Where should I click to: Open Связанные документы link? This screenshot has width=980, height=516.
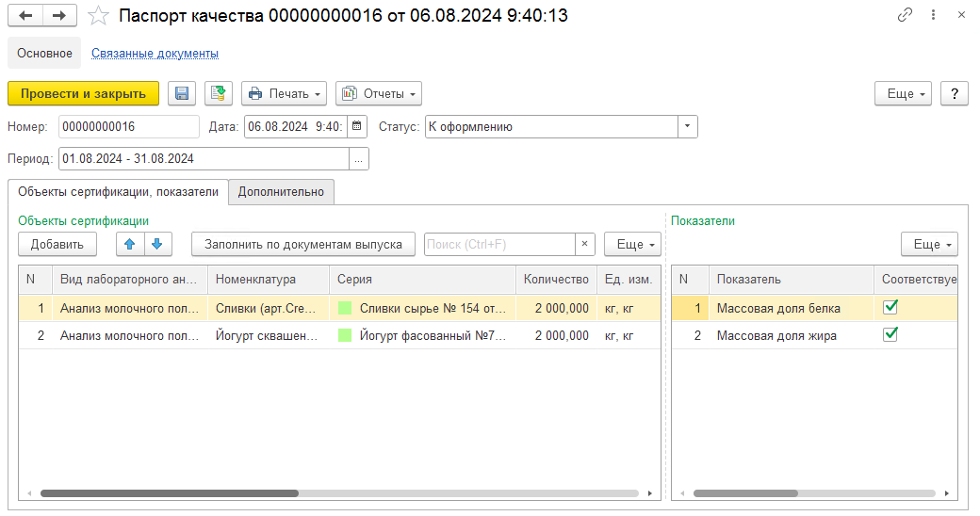[x=155, y=53]
